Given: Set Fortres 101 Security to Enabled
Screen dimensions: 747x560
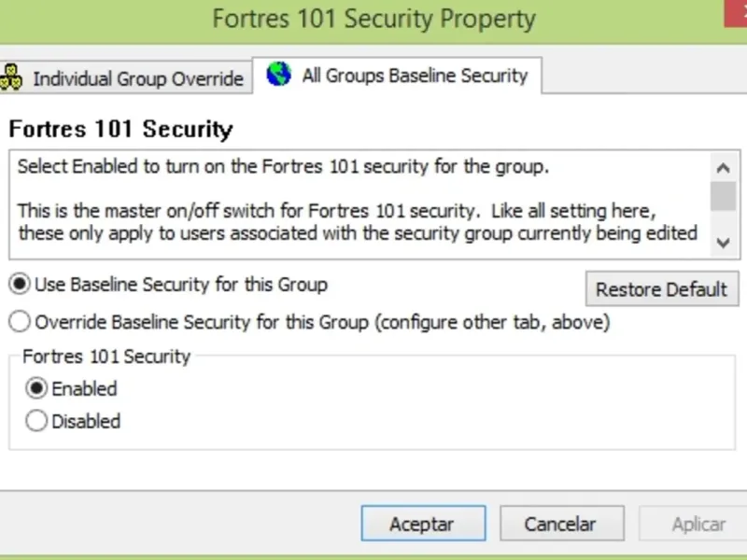Looking at the screenshot, I should pos(36,388).
